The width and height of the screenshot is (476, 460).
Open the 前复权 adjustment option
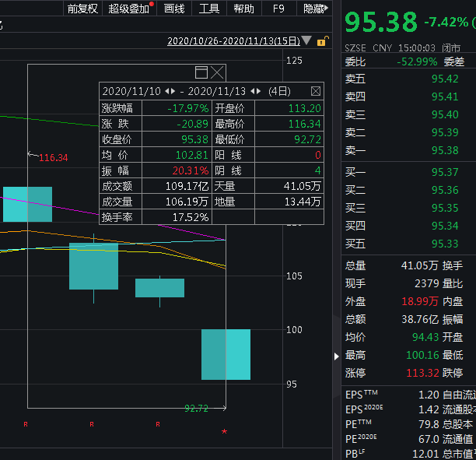pyautogui.click(x=82, y=9)
